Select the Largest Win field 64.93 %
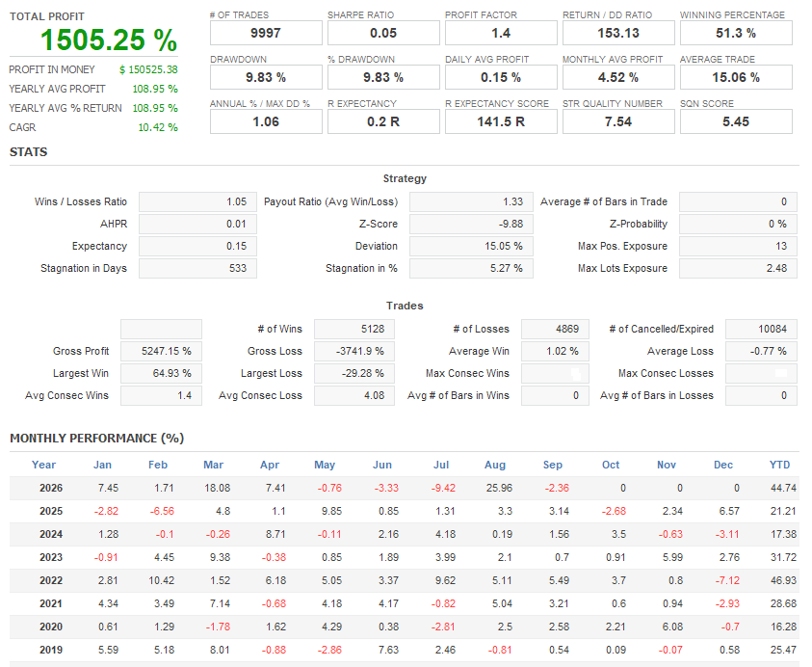The width and height of the screenshot is (812, 667). click(161, 374)
